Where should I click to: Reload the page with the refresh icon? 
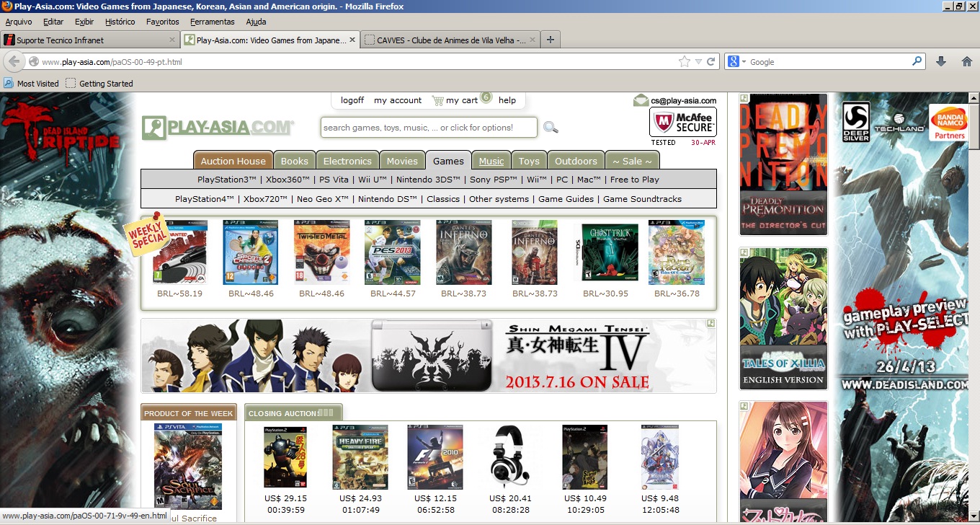710,62
